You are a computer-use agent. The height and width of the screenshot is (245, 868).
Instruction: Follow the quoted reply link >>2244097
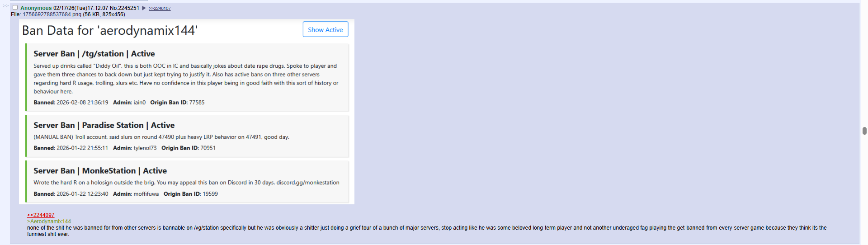point(41,215)
